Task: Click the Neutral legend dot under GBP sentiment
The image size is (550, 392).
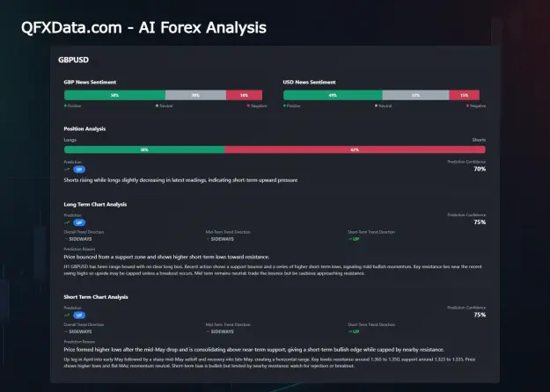Action: point(157,105)
